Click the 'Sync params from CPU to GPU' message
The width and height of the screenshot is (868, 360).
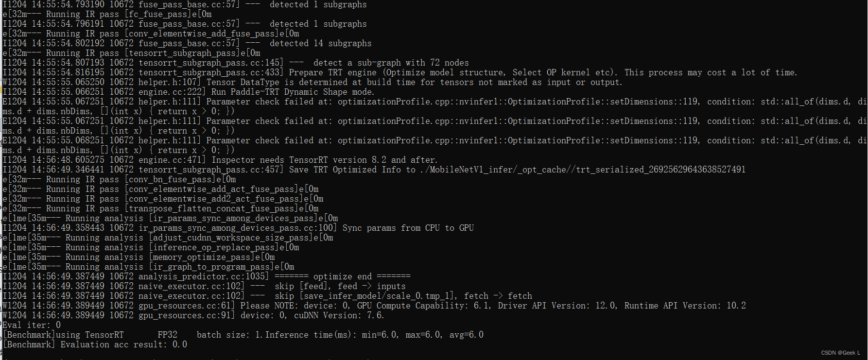pyautogui.click(x=408, y=228)
